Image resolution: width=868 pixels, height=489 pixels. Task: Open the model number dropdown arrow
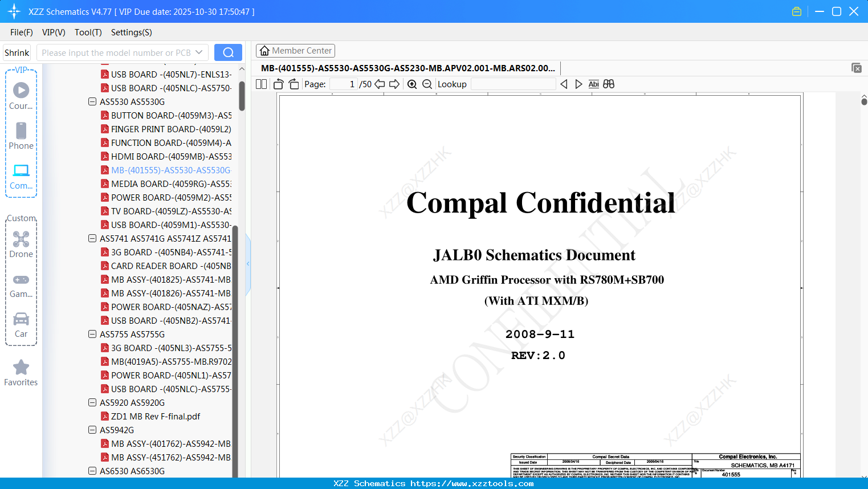tap(199, 52)
